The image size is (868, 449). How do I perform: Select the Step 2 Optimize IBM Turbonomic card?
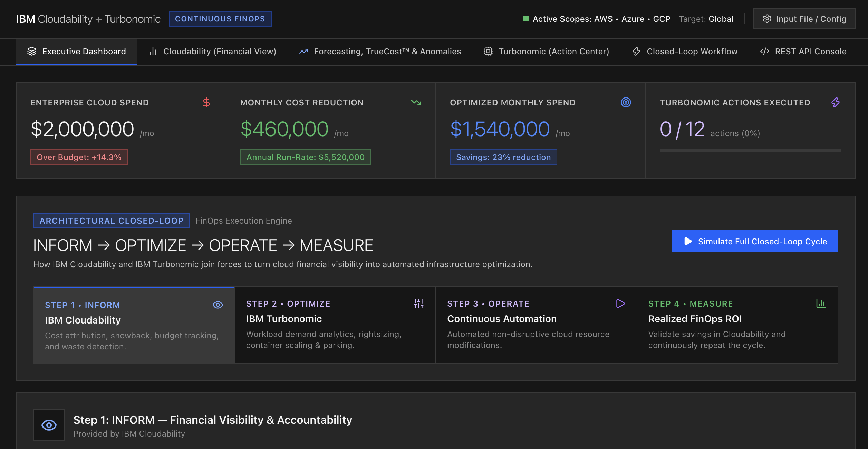335,325
